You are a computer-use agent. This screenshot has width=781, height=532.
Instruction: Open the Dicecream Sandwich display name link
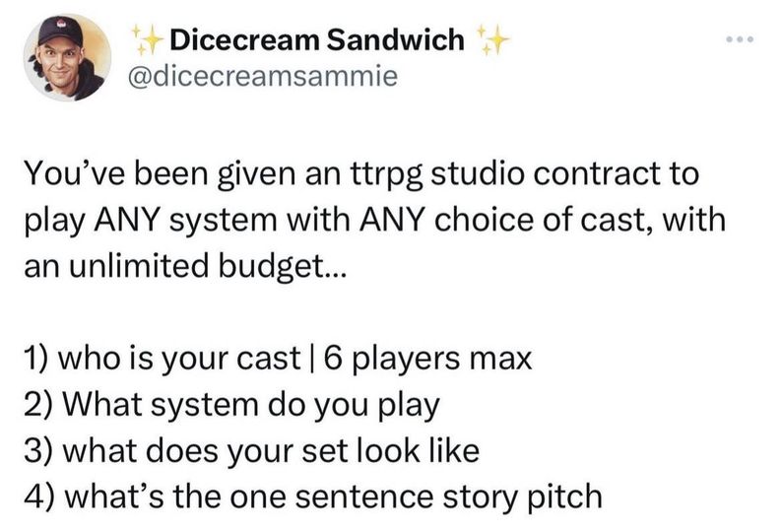tap(317, 39)
